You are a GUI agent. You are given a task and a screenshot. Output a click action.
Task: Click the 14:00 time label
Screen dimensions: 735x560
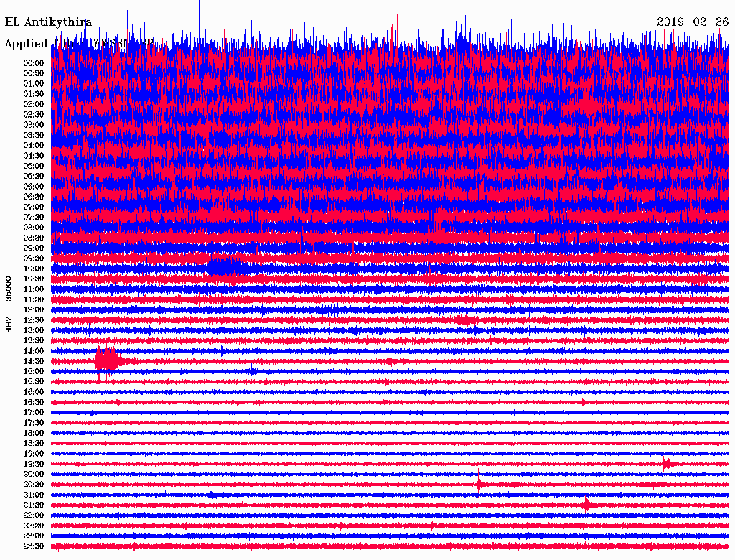(34, 351)
